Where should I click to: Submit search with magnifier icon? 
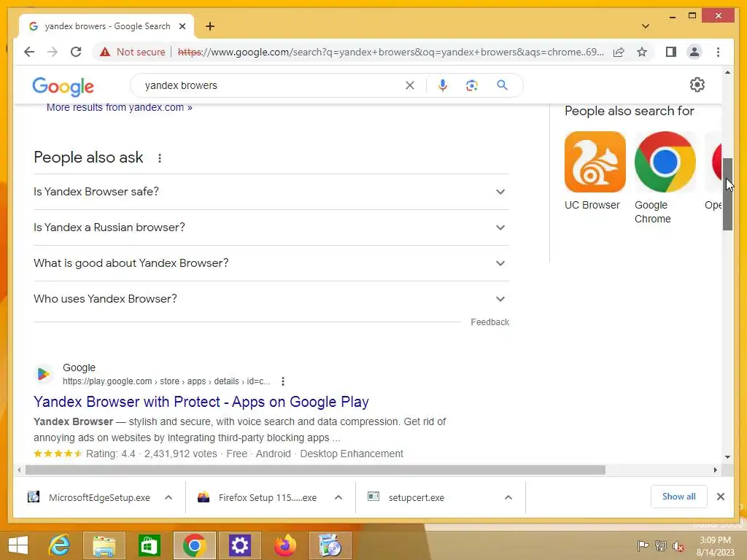point(502,85)
